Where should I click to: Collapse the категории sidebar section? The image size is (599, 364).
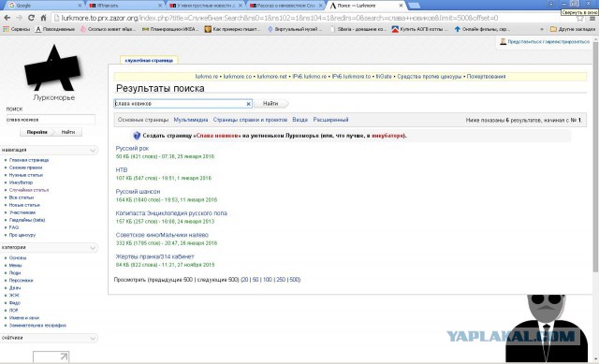pyautogui.click(x=93, y=248)
